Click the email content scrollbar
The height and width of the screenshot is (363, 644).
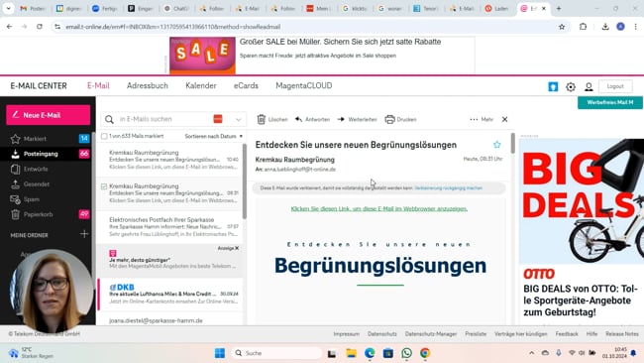click(x=512, y=143)
